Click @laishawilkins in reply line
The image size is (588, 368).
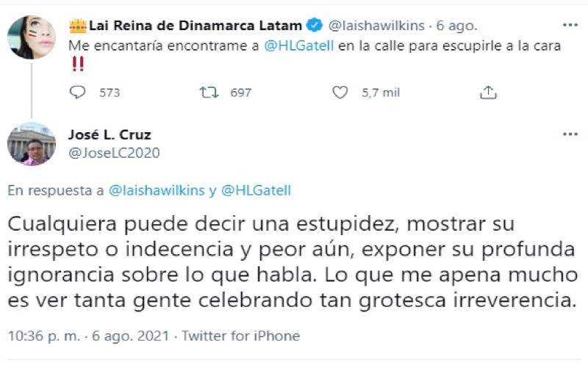point(157,190)
